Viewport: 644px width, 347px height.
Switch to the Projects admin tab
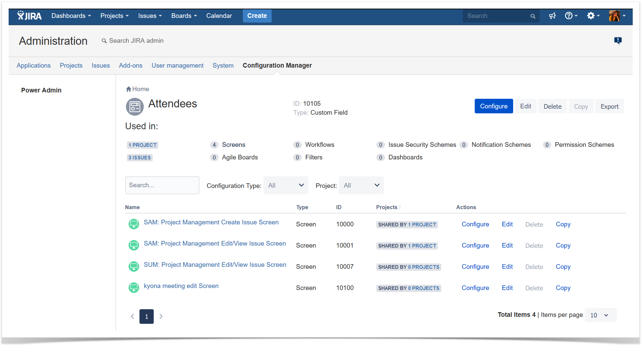[71, 65]
